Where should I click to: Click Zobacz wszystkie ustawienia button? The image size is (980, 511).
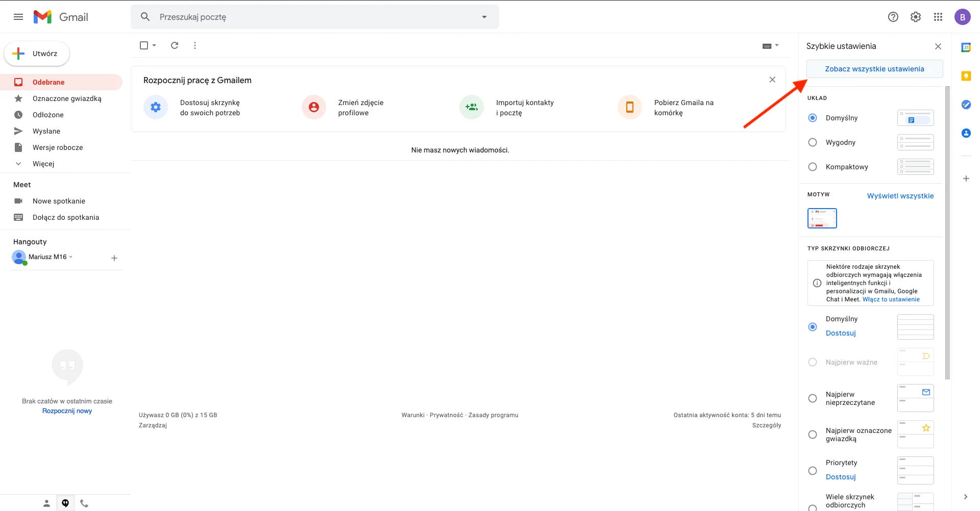(874, 69)
